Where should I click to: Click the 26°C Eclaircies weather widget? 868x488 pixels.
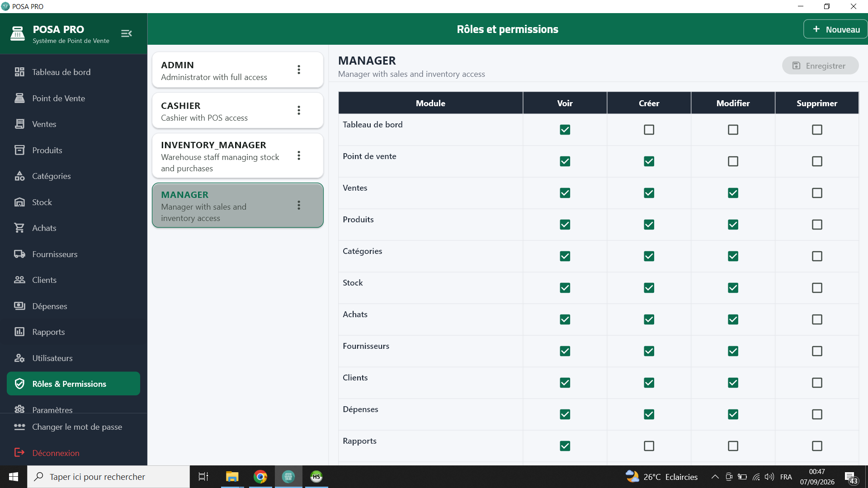(x=661, y=477)
